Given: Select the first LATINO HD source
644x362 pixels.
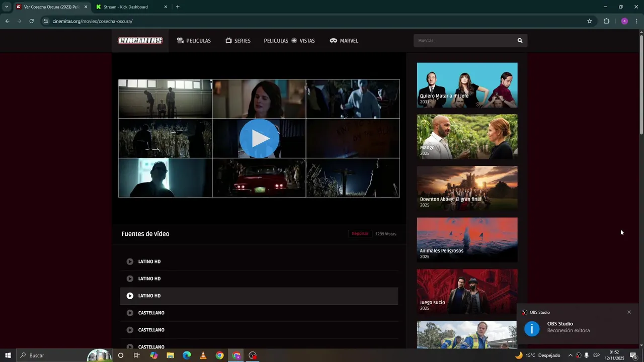Looking at the screenshot, I should click(x=259, y=261).
